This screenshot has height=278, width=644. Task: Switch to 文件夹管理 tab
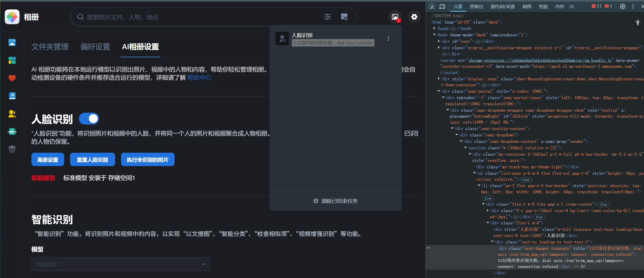[x=50, y=47]
